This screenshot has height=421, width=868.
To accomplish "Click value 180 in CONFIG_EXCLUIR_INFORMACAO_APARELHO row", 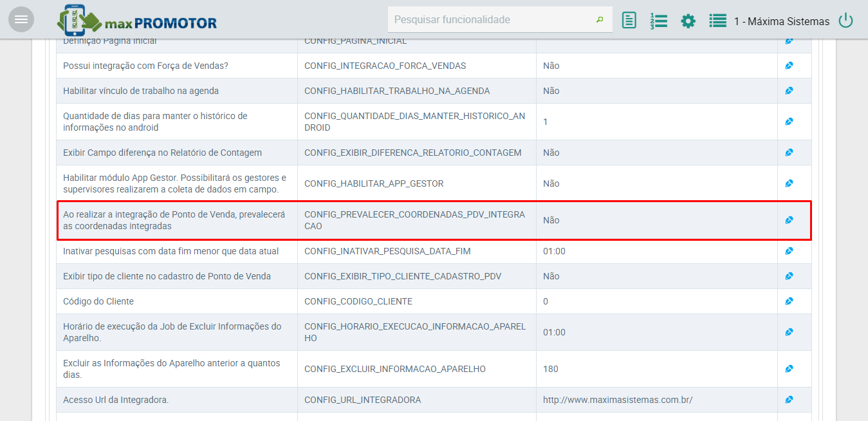I will click(551, 369).
